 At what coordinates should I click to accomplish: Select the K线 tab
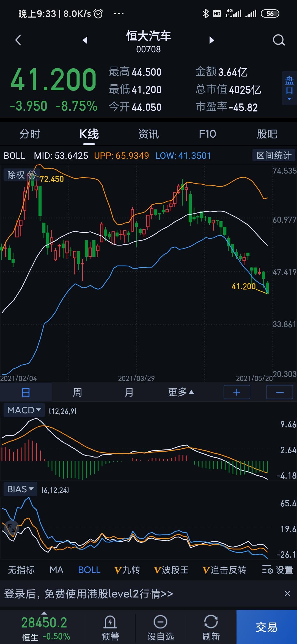coord(89,134)
